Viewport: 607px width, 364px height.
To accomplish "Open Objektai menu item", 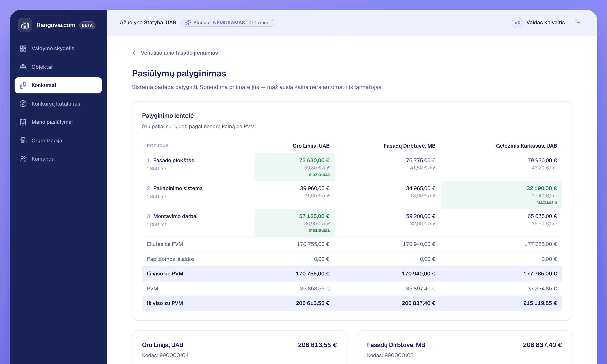I will pyautogui.click(x=58, y=67).
